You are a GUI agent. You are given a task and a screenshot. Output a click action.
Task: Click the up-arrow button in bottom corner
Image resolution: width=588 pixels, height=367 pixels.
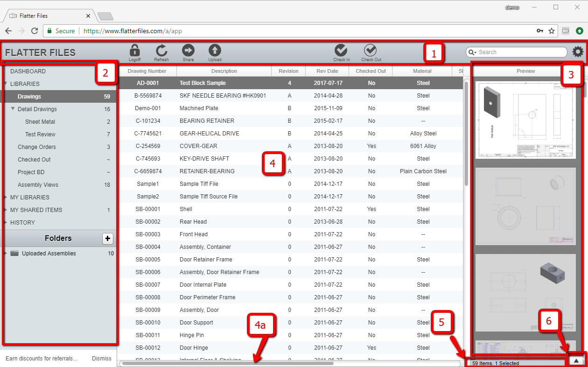576,360
